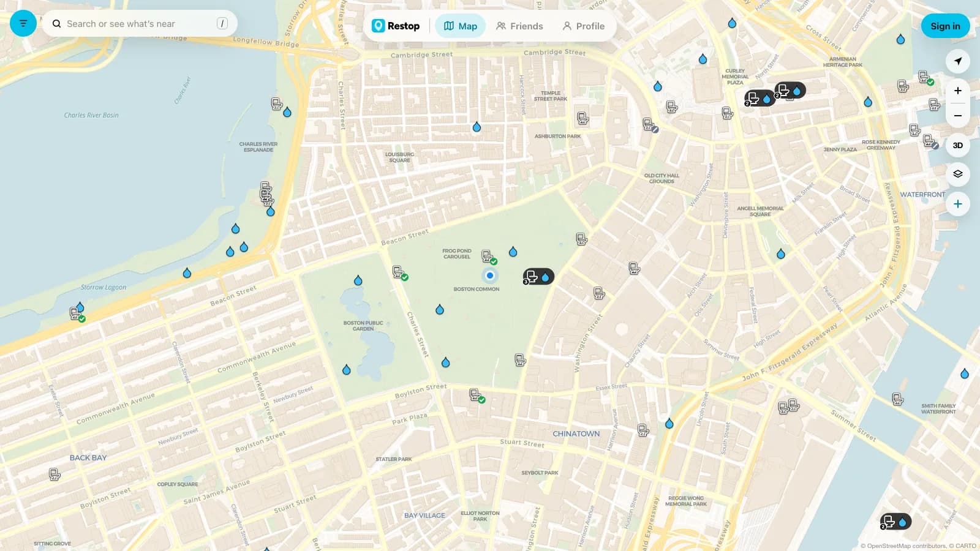
Task: Zoom out the map with minus
Action: [958, 115]
